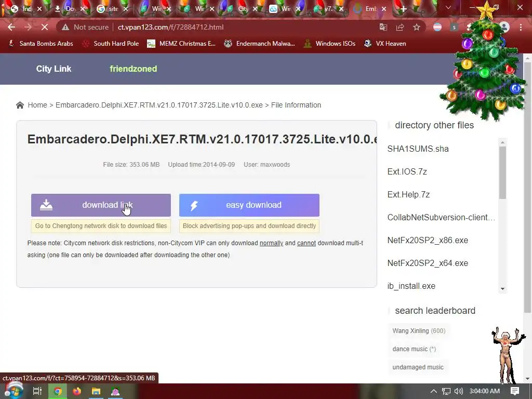Screen dimensions: 532x399
Task: Open ib_install.exe file link
Action: coord(411,286)
